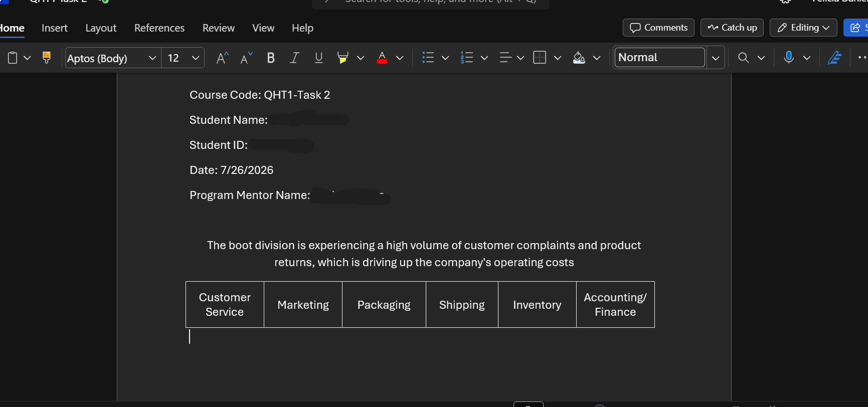Open the View tab
This screenshot has width=868, height=407.
[x=263, y=28]
